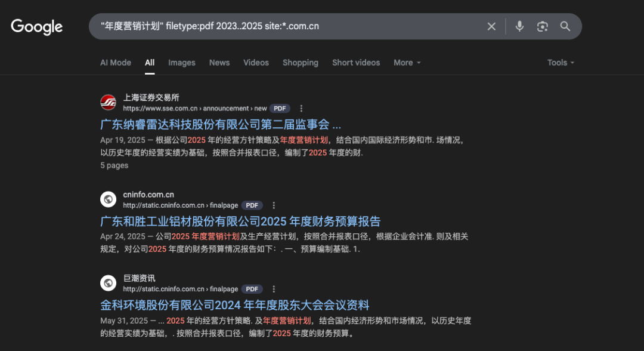This screenshot has width=644, height=351.
Task: Expand the Tools dropdown
Action: 561,63
